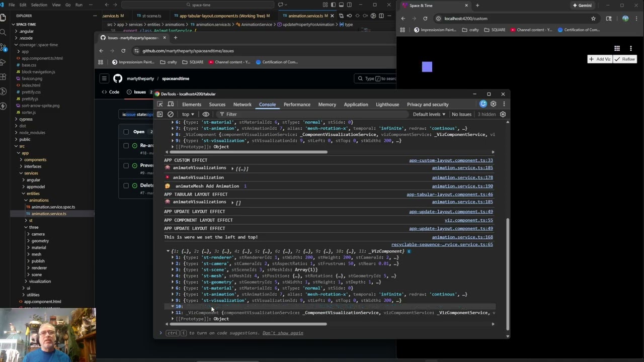Viewport: 644px width, 362px height.
Task: Reload the GitHub issues page
Action: click(x=123, y=51)
